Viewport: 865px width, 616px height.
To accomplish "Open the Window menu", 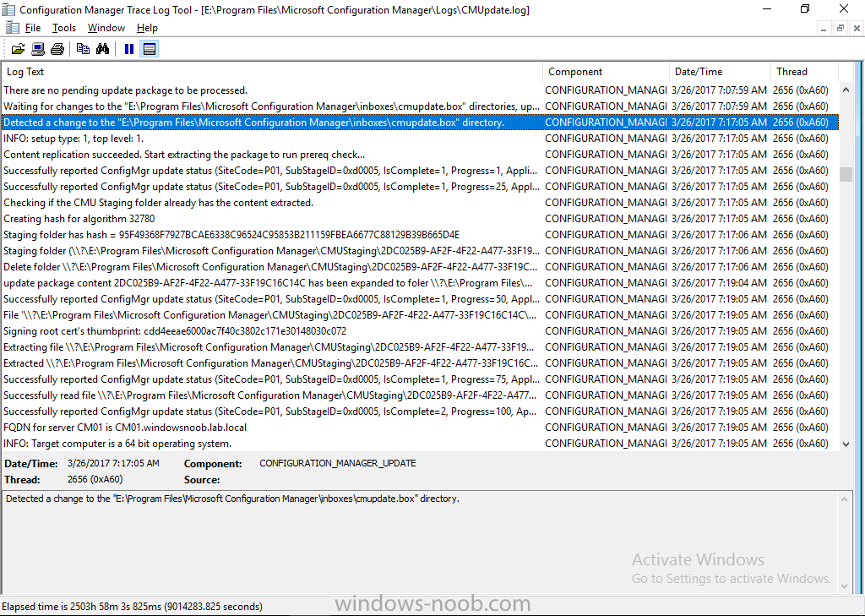I will coord(106,28).
